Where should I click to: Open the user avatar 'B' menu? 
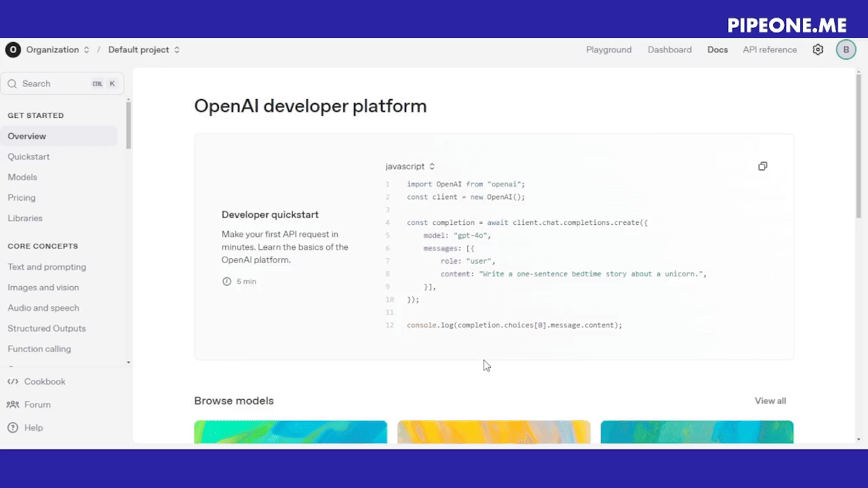coord(846,49)
